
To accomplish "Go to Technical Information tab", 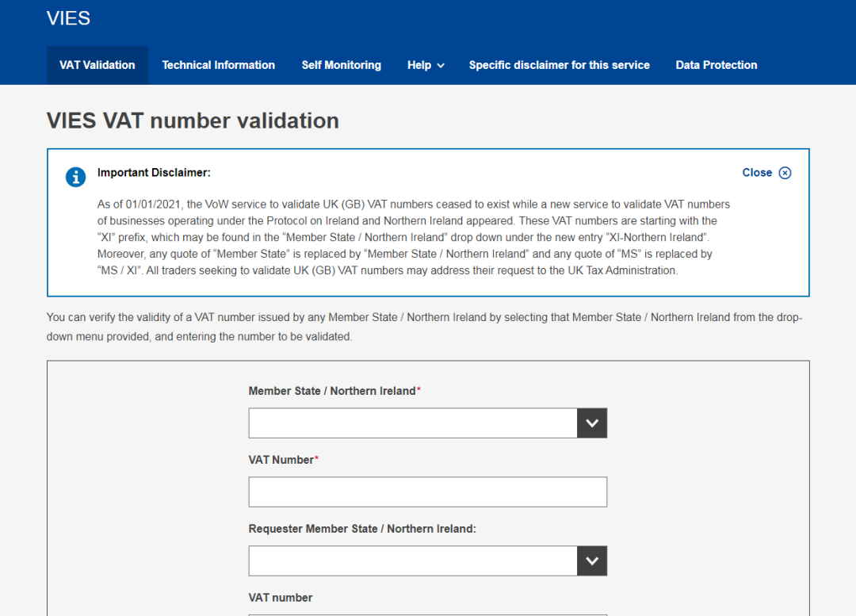I will pos(218,65).
